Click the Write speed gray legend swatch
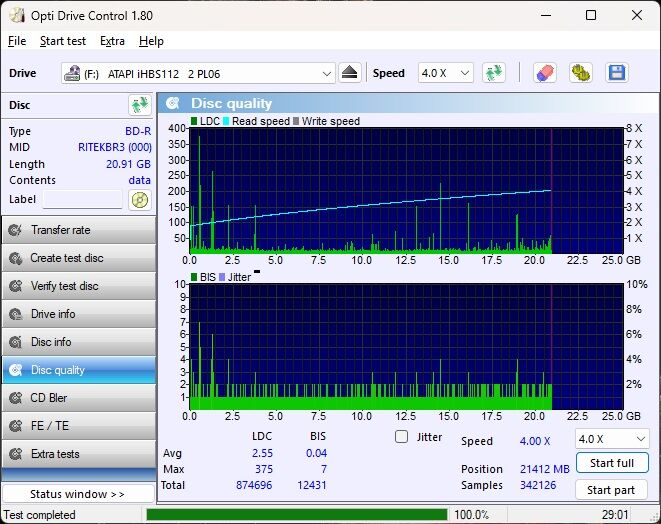The image size is (661, 524). [296, 121]
